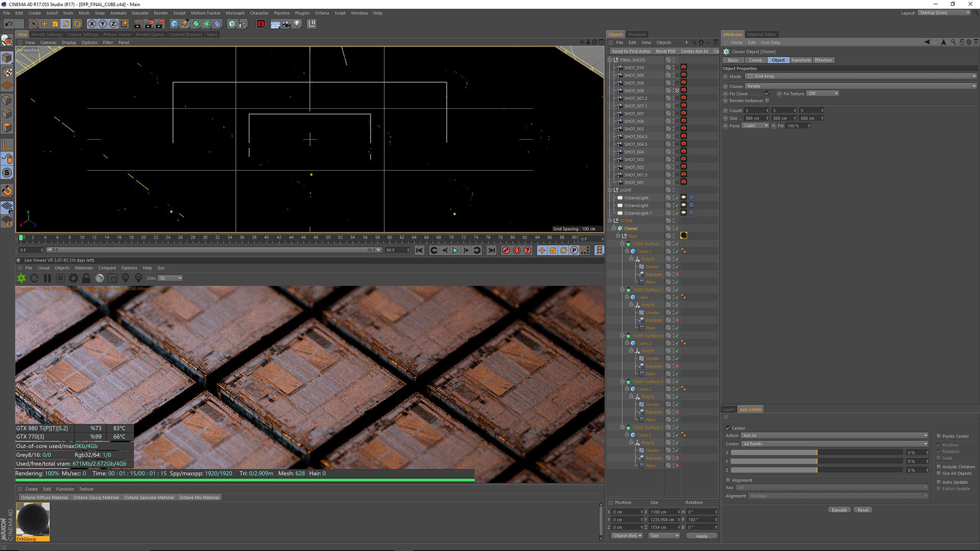Open Center All Points dropdown

pyautogui.click(x=835, y=444)
